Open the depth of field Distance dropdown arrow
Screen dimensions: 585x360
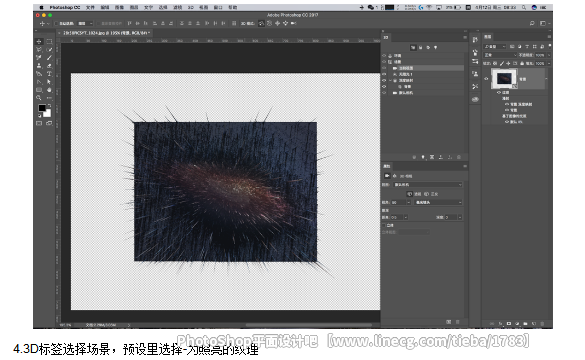point(406,217)
